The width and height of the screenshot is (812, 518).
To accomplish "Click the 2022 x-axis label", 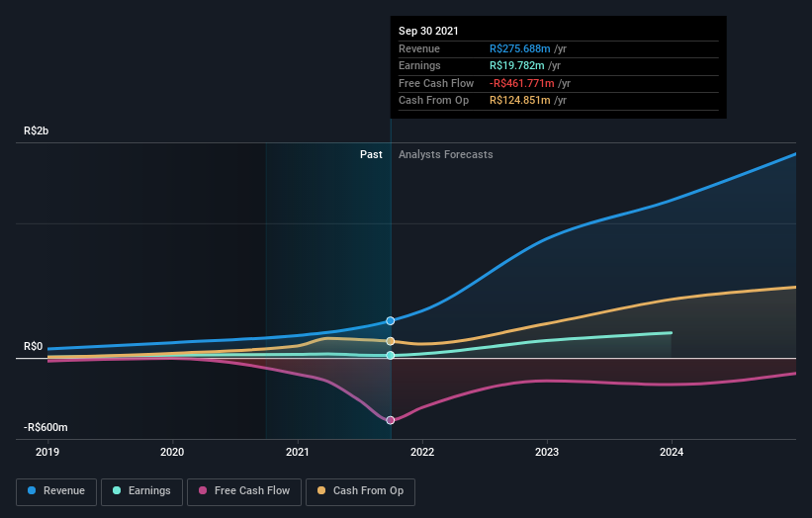I will (422, 452).
